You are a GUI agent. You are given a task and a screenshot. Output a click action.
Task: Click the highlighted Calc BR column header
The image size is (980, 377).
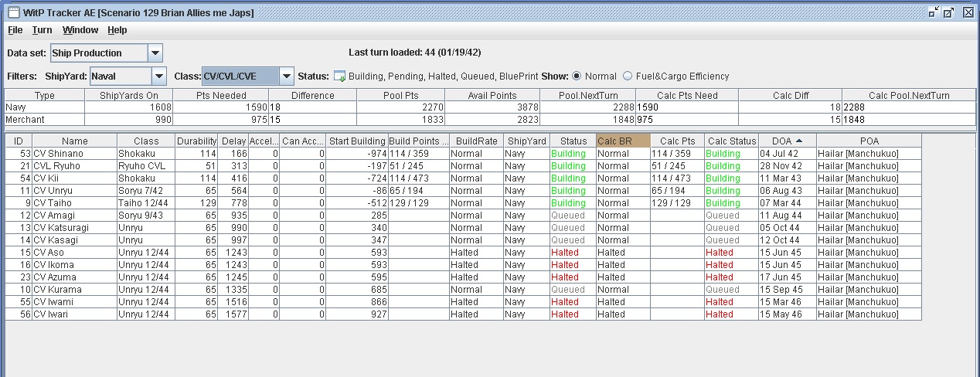click(x=624, y=141)
